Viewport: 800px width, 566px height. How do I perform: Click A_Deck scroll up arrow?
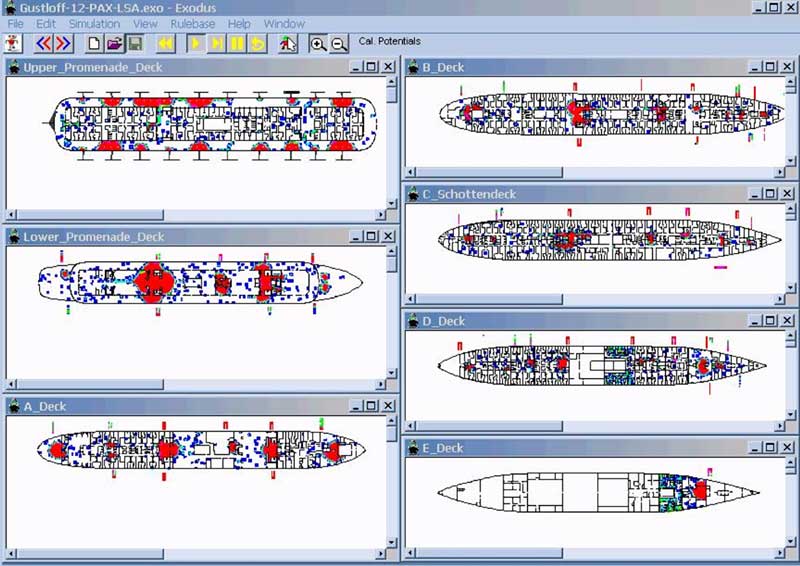tap(391, 421)
